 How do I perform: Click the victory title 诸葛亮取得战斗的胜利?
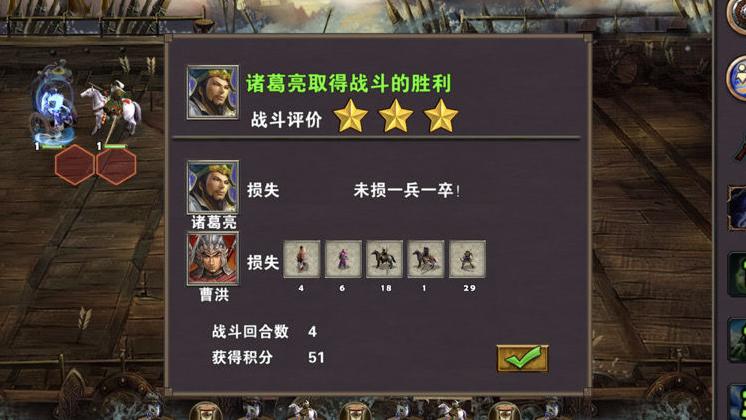click(349, 84)
